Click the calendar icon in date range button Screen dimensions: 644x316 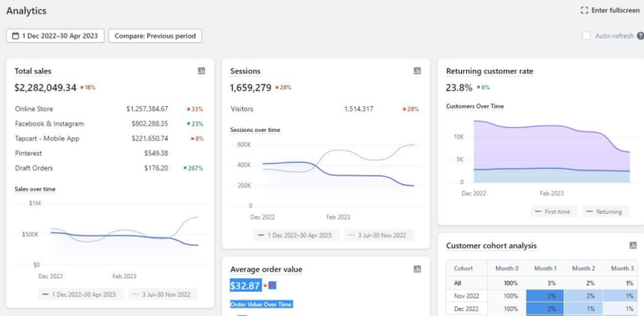pos(15,35)
